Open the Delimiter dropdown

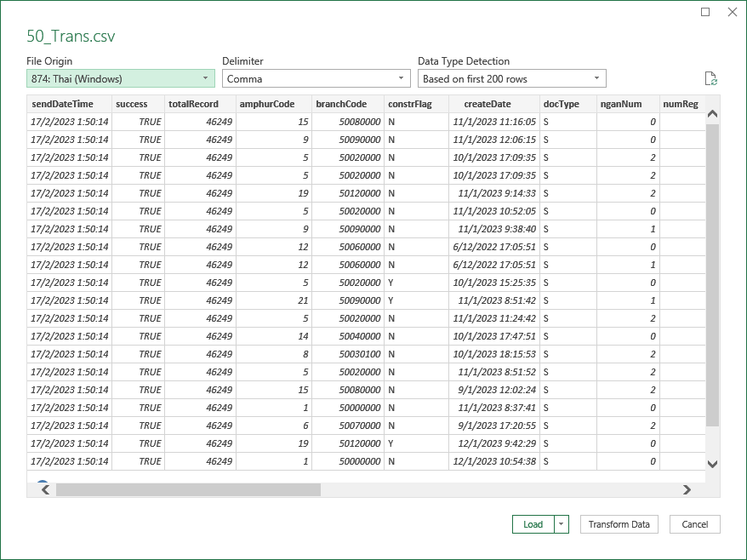pos(400,77)
